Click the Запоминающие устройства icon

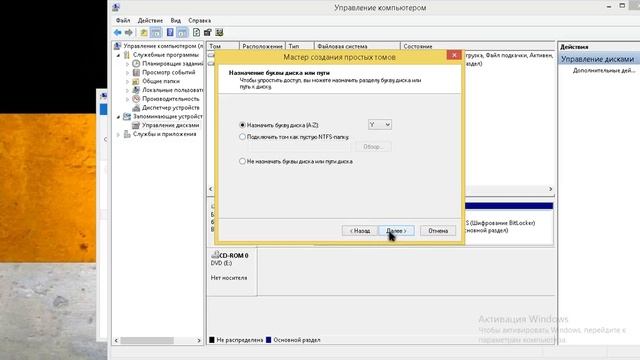point(127,117)
